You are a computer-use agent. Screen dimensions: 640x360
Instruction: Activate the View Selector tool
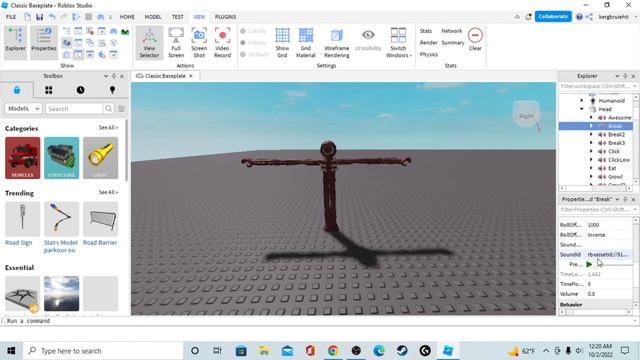(149, 42)
